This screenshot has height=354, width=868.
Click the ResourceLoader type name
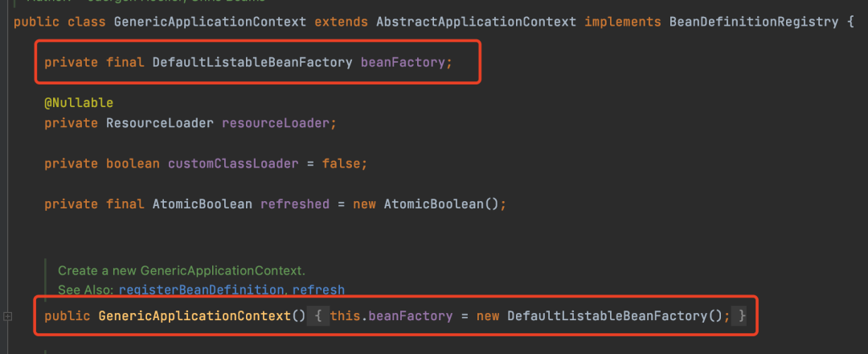pyautogui.click(x=160, y=123)
